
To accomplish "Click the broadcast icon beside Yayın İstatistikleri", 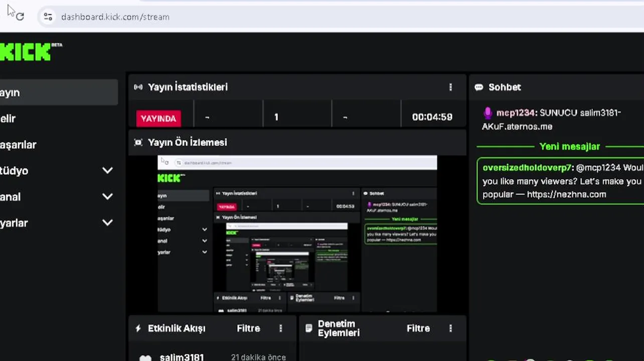I will pyautogui.click(x=138, y=87).
